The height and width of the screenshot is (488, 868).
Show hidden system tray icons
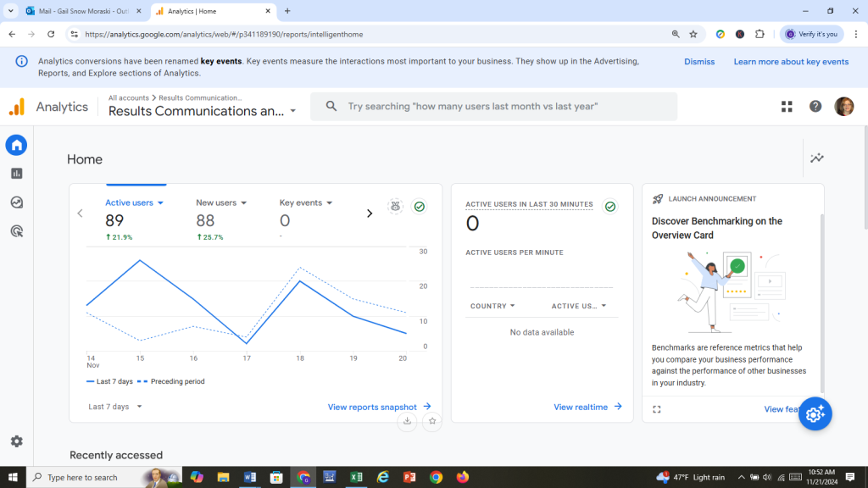click(741, 477)
